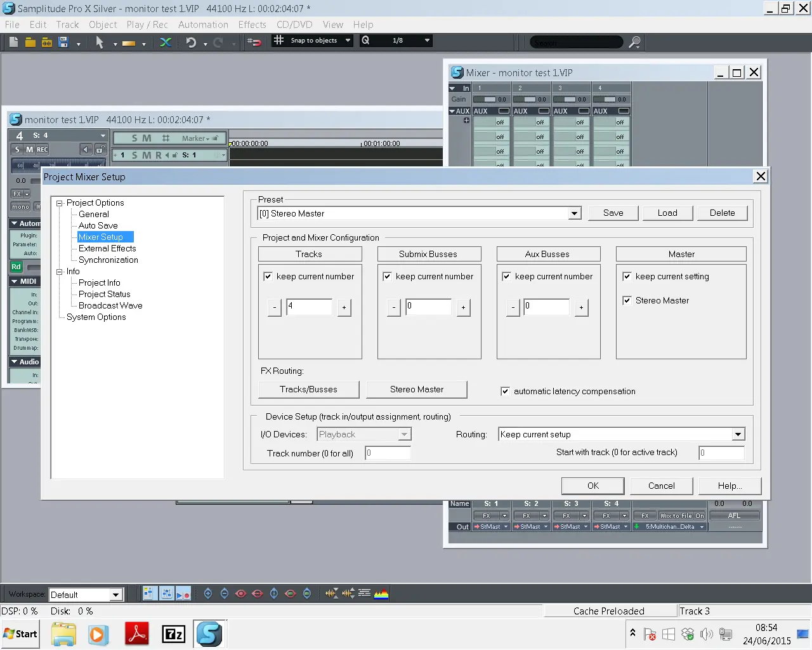The image size is (812, 650).
Task: Toggle Mute (M) on track 4 header
Action: [29, 149]
